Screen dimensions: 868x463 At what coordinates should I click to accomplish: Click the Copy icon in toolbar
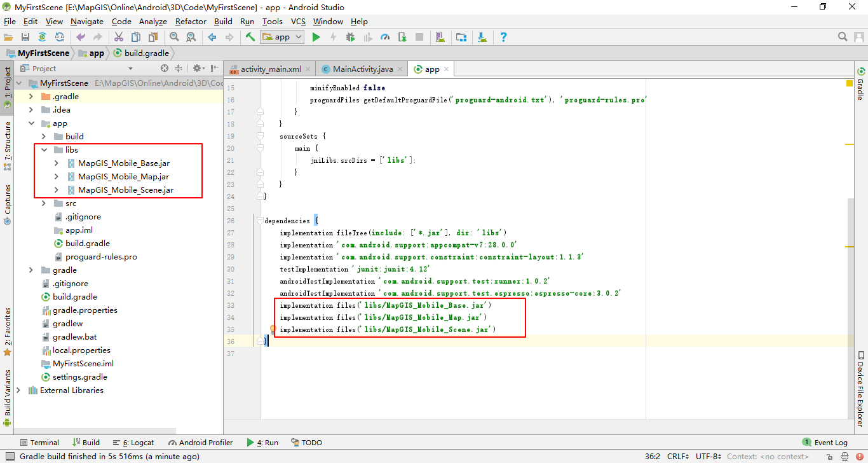click(136, 38)
